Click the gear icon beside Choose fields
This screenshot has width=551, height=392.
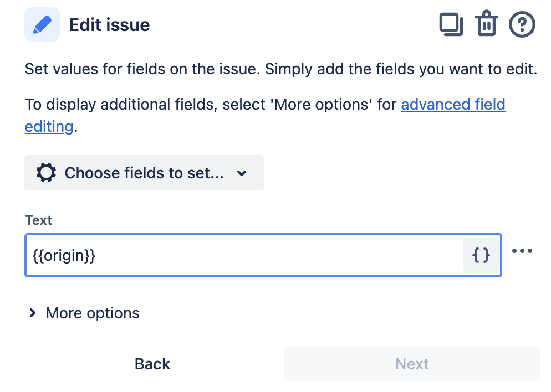click(46, 173)
